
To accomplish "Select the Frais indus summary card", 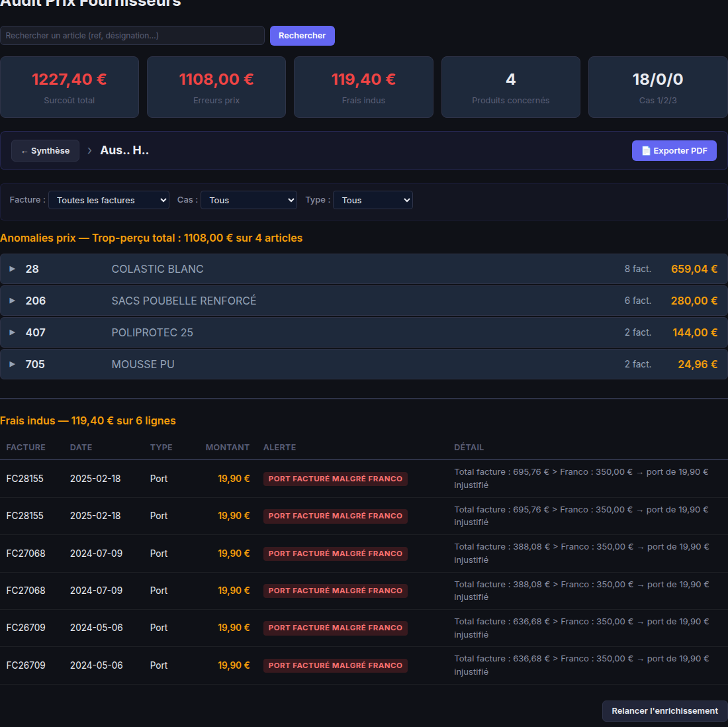I will click(x=363, y=87).
